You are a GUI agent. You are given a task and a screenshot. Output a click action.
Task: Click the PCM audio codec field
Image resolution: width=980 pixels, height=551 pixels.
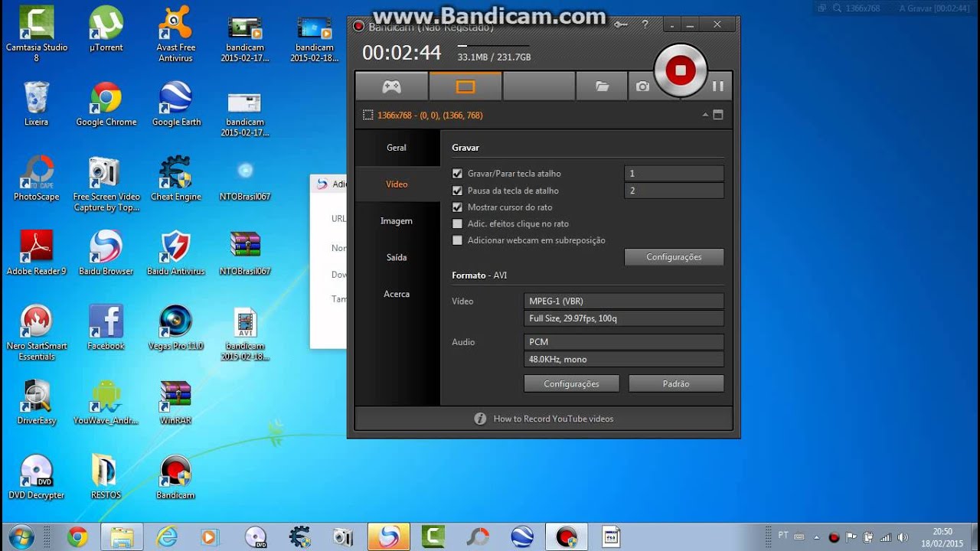coord(623,342)
